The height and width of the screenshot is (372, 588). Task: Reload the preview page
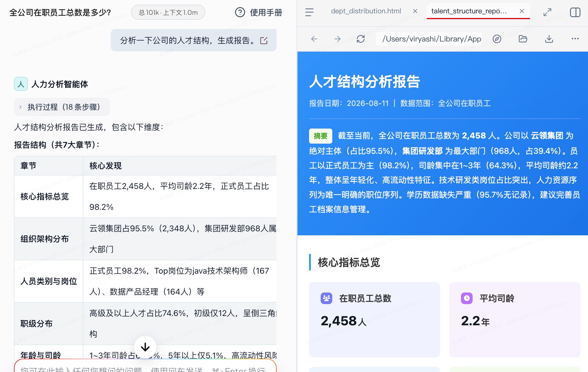[x=361, y=39]
